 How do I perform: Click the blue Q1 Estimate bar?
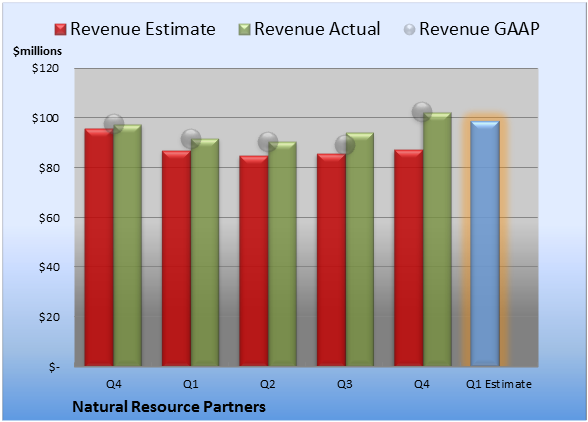[x=485, y=243]
